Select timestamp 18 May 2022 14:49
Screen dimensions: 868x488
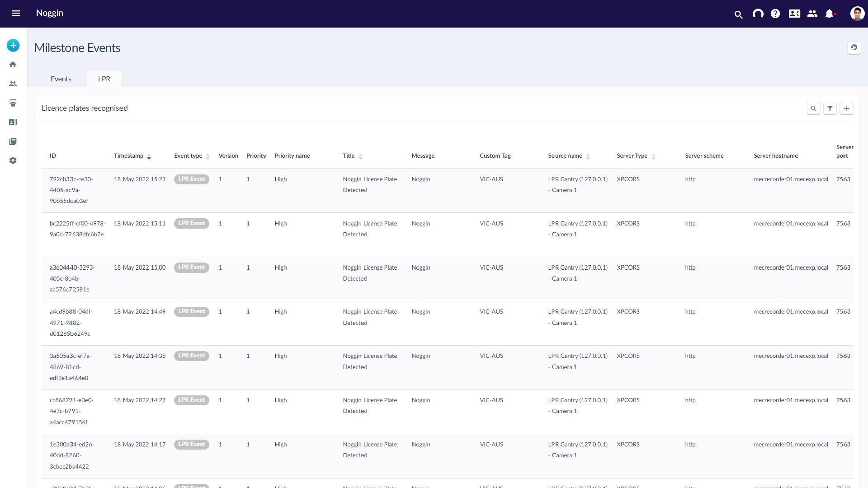140,312
